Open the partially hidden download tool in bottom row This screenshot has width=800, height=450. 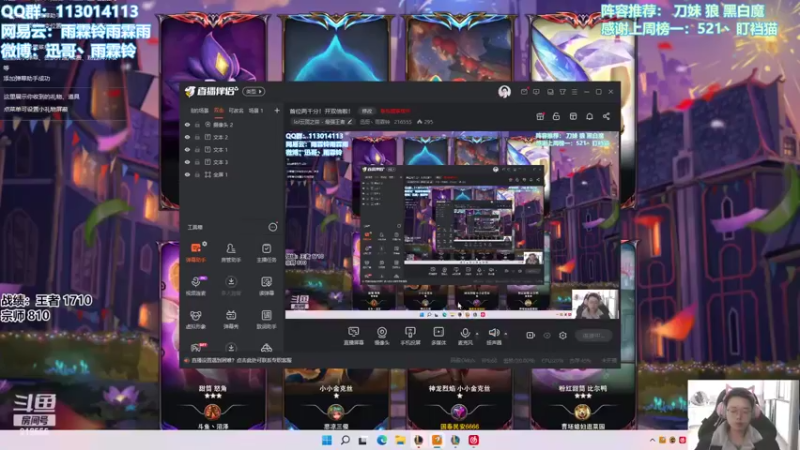coord(231,348)
